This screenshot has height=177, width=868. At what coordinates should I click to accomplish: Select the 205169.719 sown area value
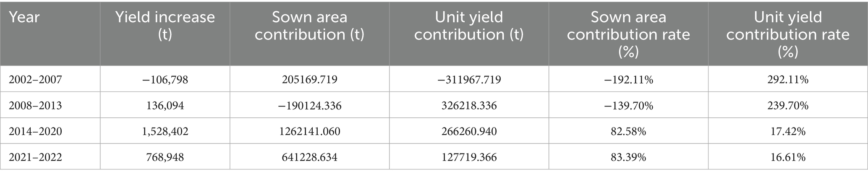309,79
